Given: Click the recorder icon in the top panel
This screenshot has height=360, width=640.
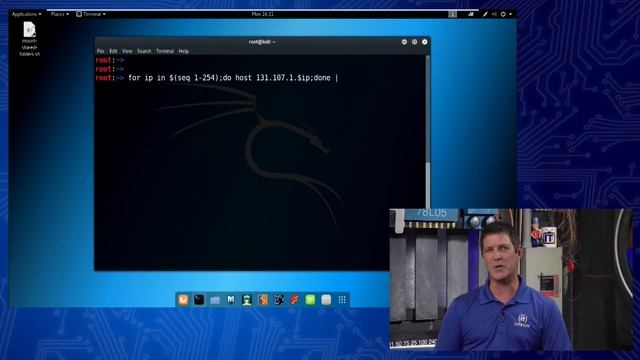Looking at the screenshot, I should [x=471, y=14].
